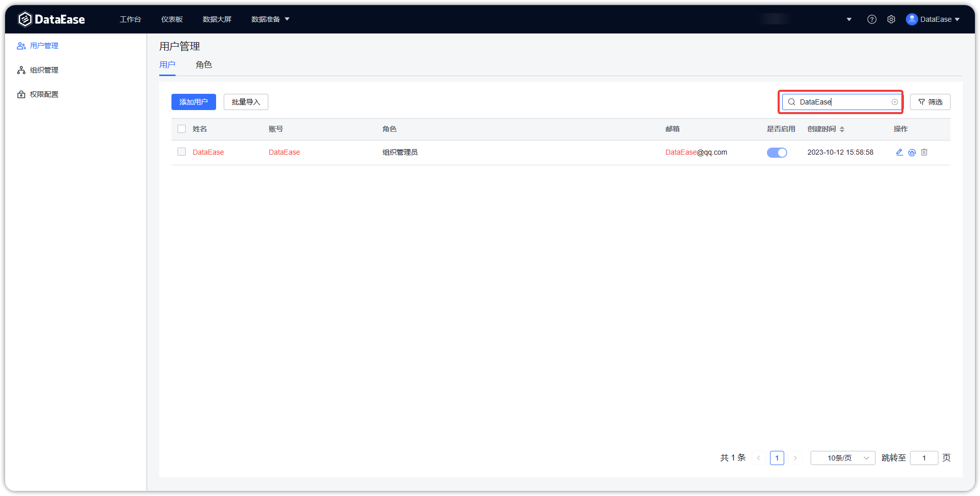
Task: Click the DataEase logo
Action: [51, 19]
